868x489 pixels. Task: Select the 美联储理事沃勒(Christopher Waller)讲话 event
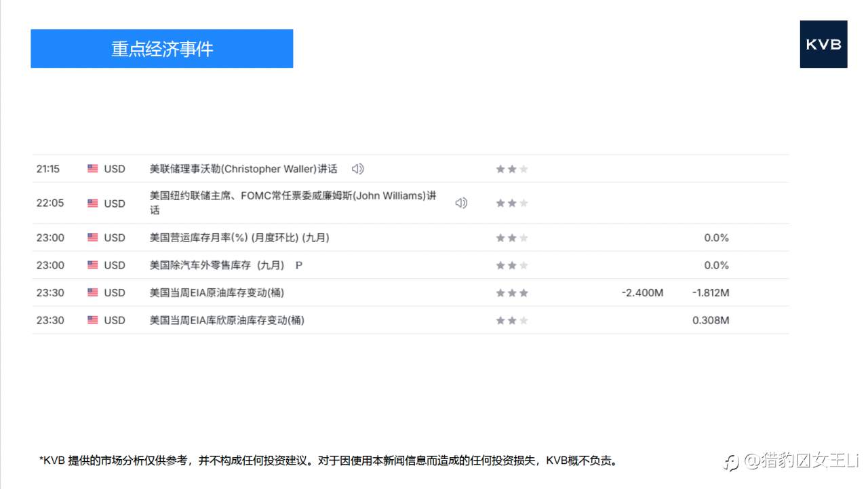243,169
